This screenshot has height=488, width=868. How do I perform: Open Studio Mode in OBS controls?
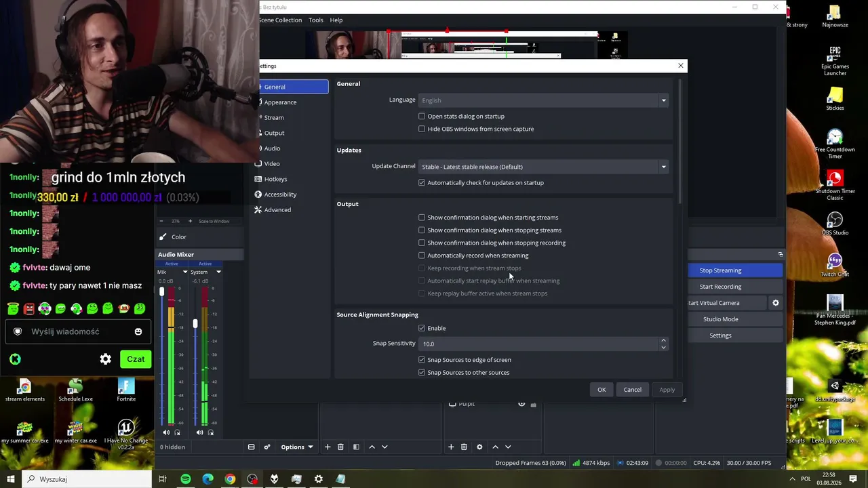click(x=735, y=319)
